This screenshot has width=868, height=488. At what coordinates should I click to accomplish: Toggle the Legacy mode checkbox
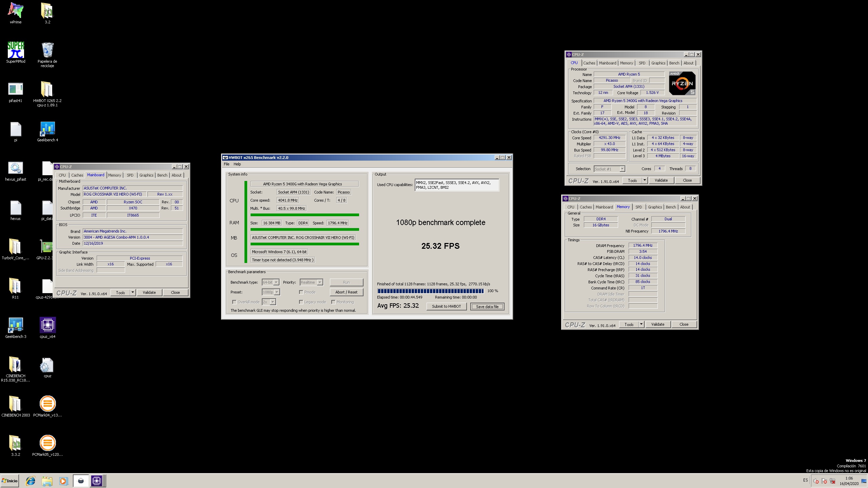click(301, 302)
